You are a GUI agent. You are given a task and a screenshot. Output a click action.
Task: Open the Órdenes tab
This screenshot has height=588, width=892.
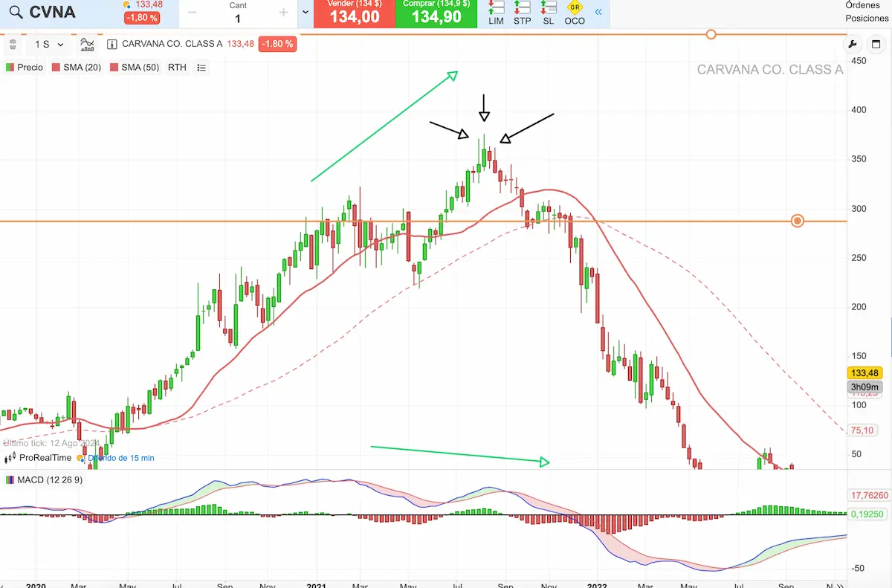tap(862, 5)
